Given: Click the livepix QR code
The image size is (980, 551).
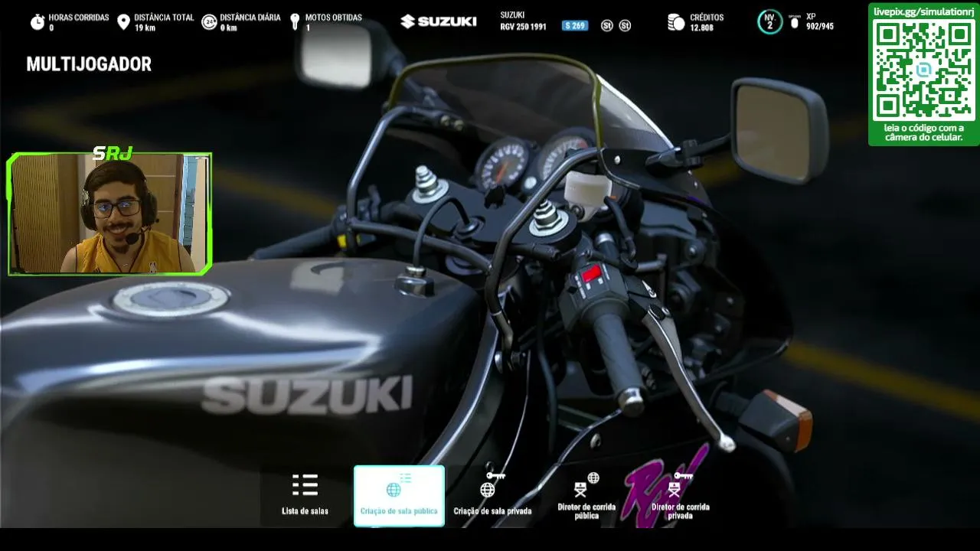Looking at the screenshot, I should point(924,70).
